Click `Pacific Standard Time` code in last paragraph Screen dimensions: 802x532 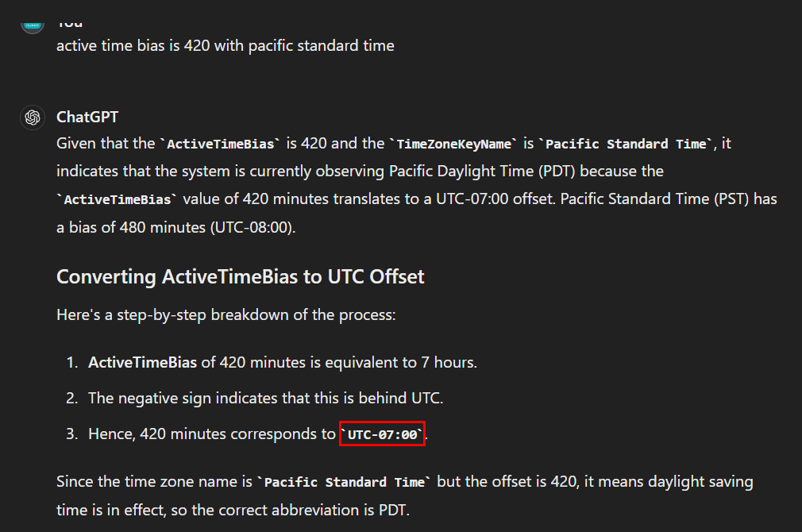point(344,482)
